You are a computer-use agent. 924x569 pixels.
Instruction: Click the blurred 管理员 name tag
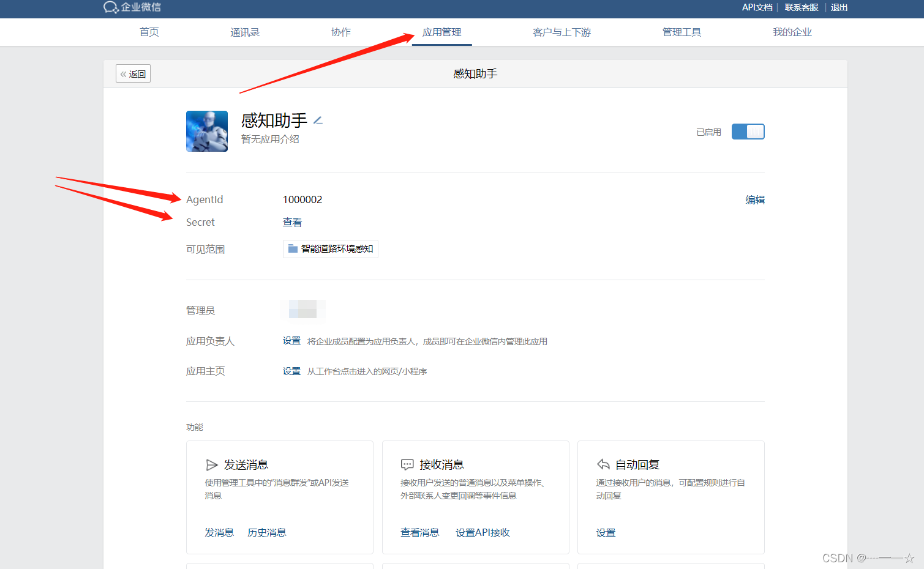coord(302,309)
